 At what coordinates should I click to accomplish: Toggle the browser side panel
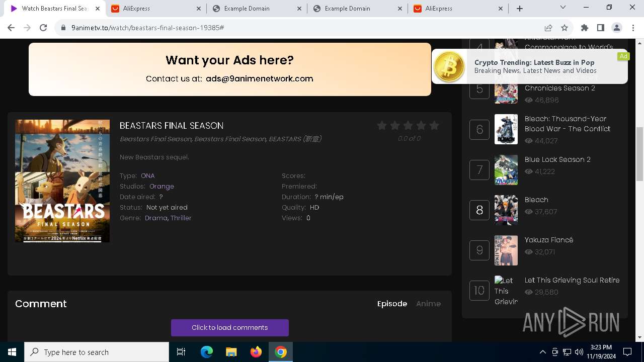click(600, 28)
